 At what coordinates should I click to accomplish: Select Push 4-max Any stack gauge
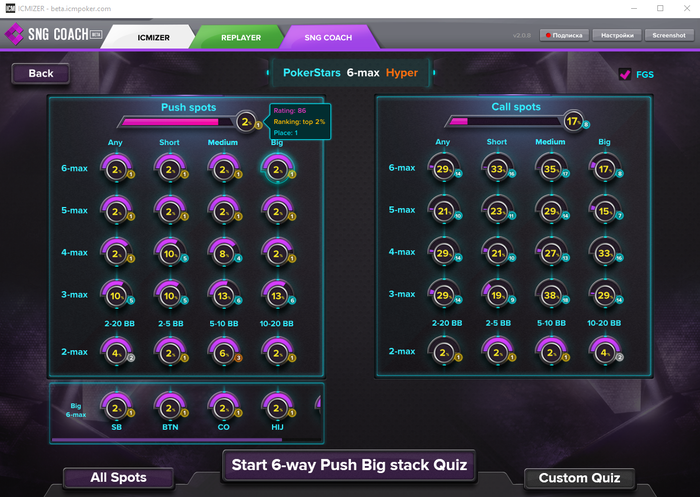click(117, 253)
